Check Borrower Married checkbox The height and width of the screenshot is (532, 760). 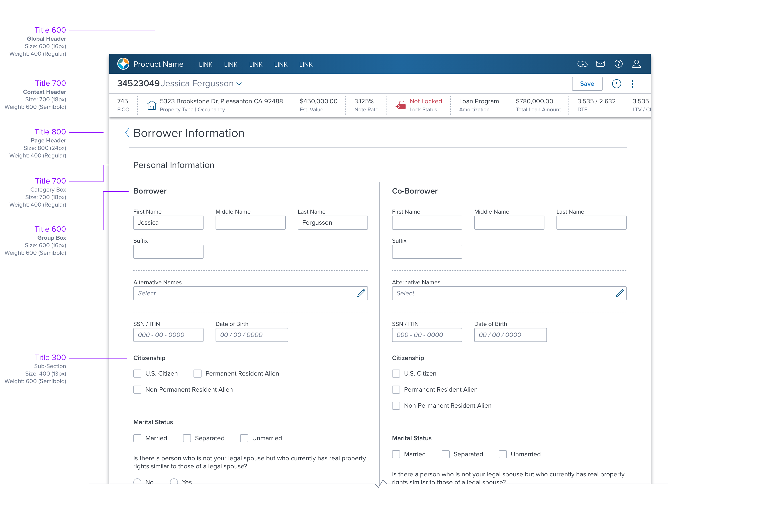(137, 438)
